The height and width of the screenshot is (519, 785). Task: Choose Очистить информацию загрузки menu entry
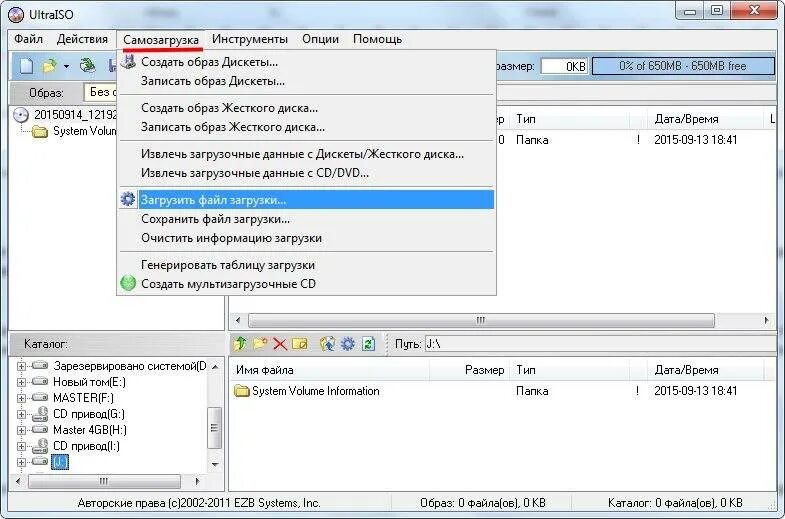pos(306,238)
